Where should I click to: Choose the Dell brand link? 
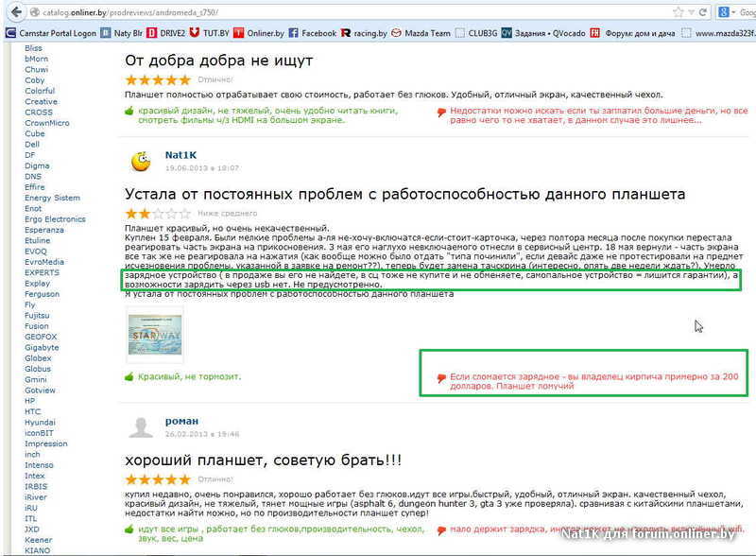pyautogui.click(x=32, y=145)
